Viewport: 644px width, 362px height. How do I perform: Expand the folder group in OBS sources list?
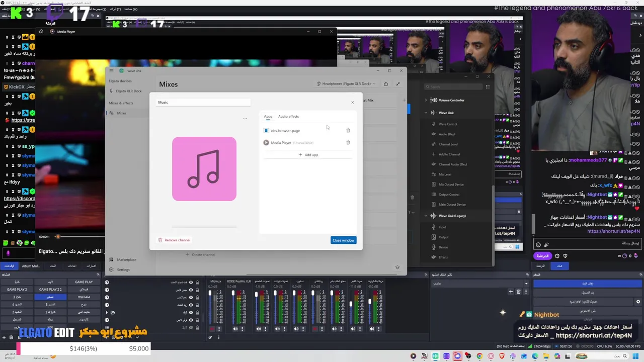click(x=107, y=313)
